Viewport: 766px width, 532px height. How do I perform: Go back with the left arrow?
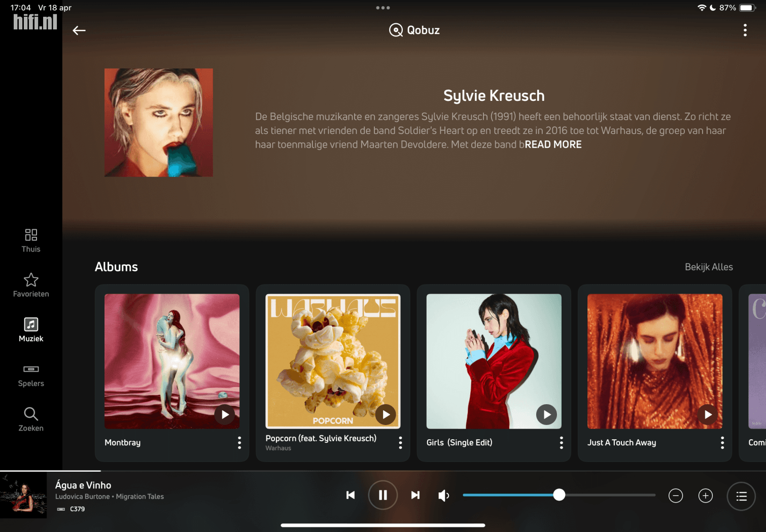pyautogui.click(x=79, y=30)
